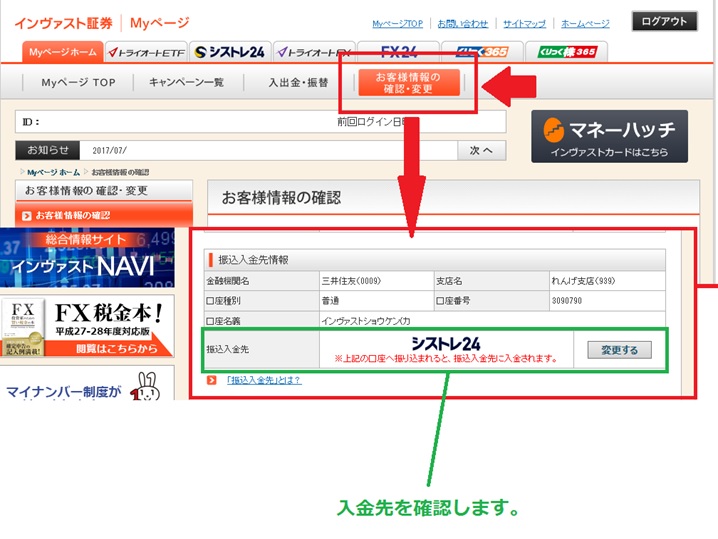Click the 変更する button
This screenshot has width=718, height=539.
coord(619,350)
